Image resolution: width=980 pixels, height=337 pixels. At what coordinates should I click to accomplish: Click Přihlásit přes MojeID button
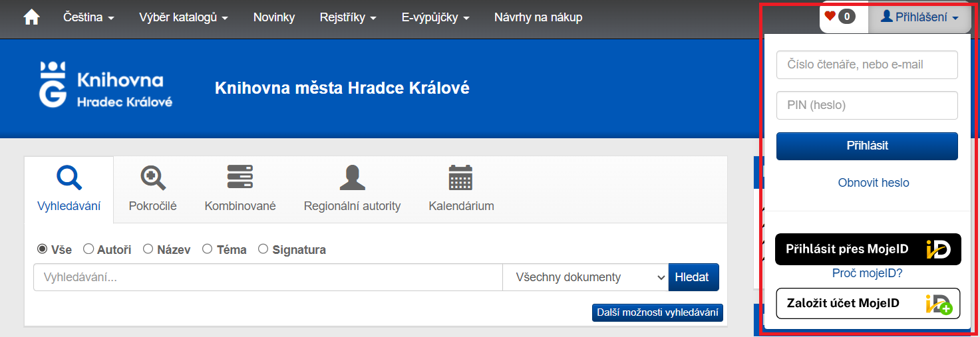(868, 249)
